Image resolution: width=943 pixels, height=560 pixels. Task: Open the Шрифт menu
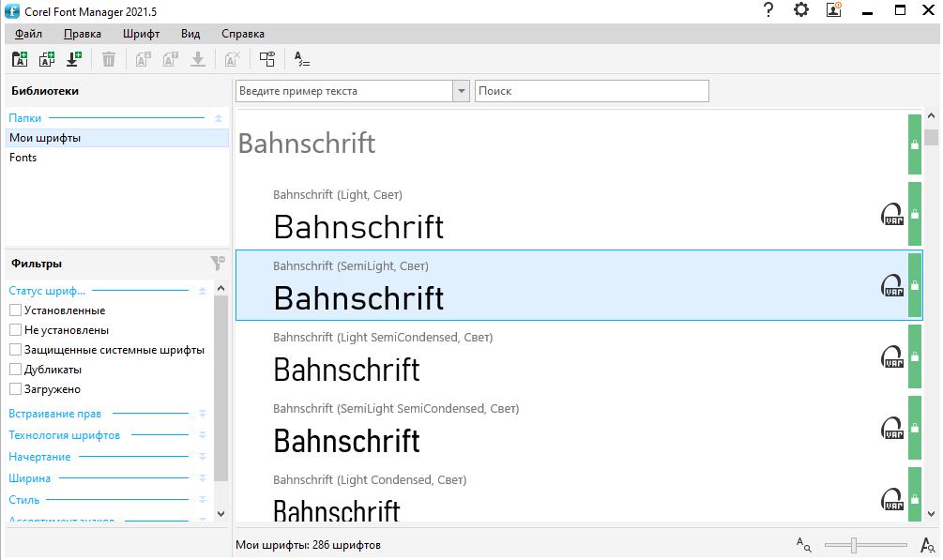pyautogui.click(x=141, y=34)
